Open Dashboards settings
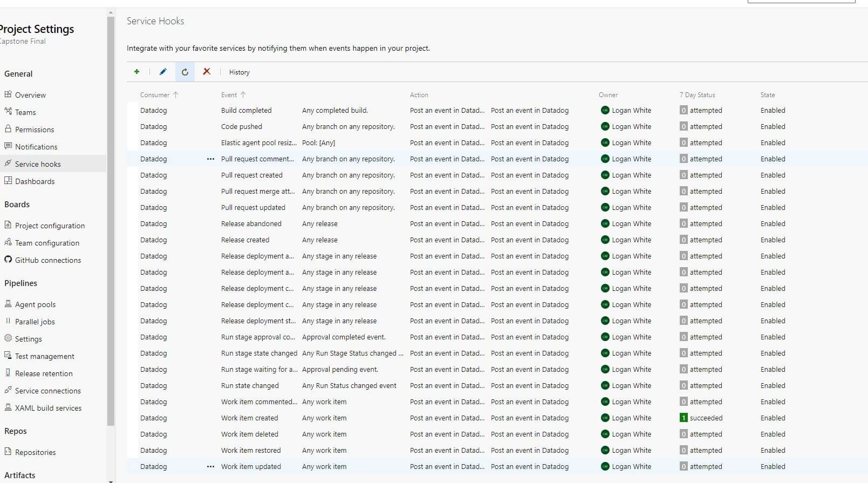This screenshot has width=868, height=483. click(35, 181)
